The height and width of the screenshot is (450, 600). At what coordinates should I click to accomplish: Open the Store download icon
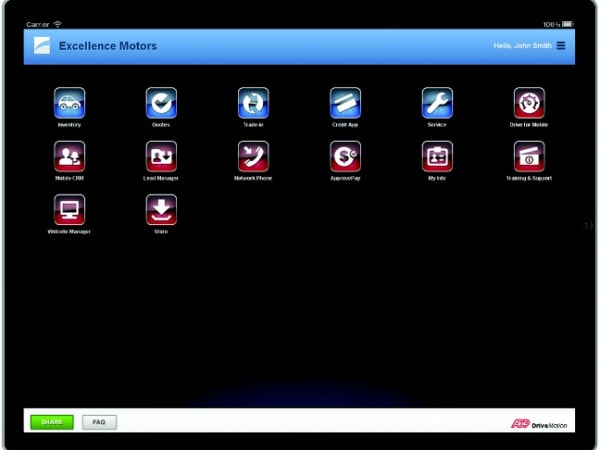click(x=161, y=209)
